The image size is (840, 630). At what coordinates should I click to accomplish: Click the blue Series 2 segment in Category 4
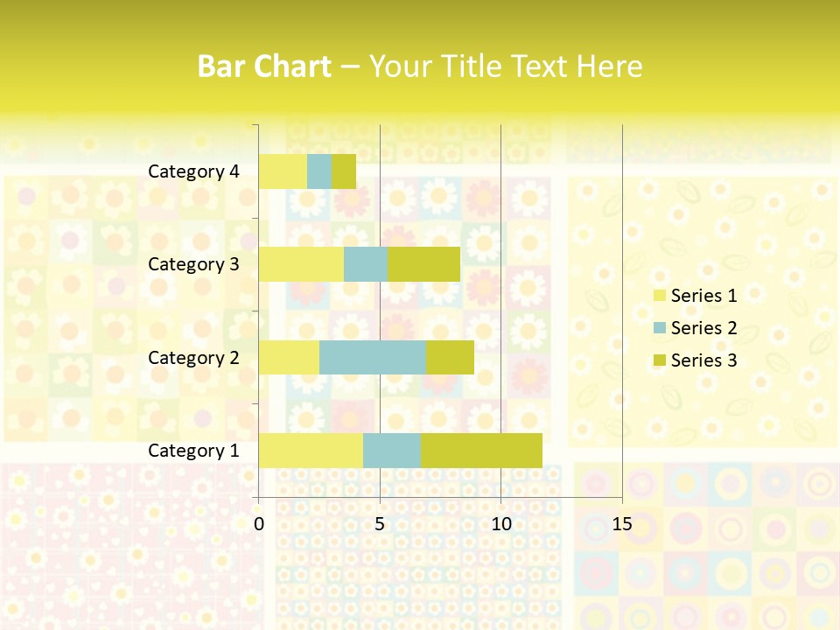(x=319, y=171)
